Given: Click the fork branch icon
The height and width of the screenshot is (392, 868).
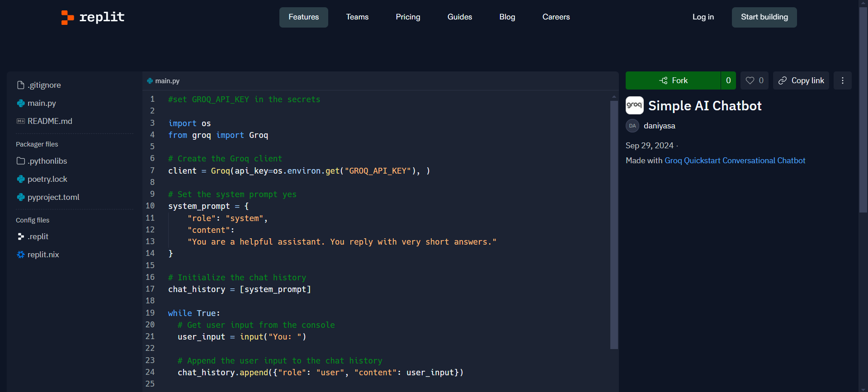Looking at the screenshot, I should point(663,80).
